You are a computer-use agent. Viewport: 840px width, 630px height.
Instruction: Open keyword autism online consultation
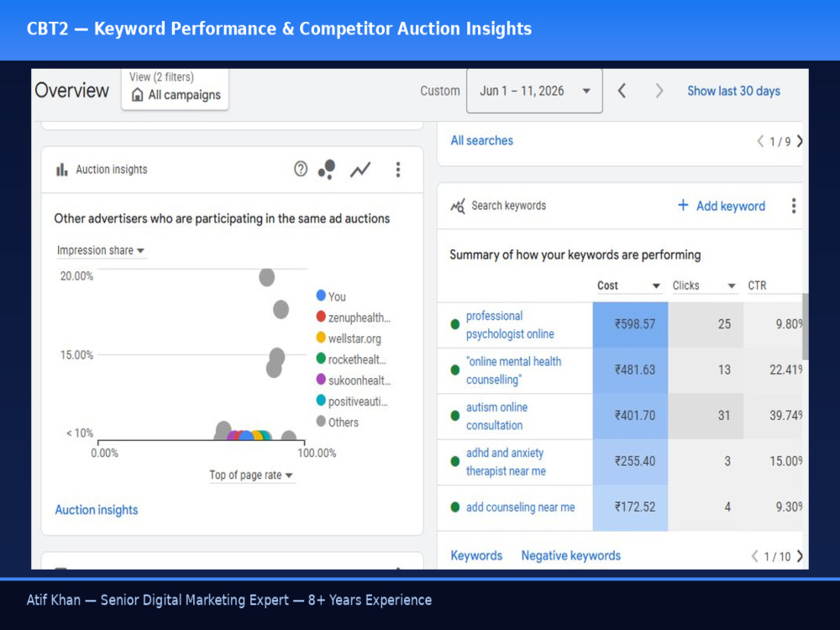tap(496, 417)
